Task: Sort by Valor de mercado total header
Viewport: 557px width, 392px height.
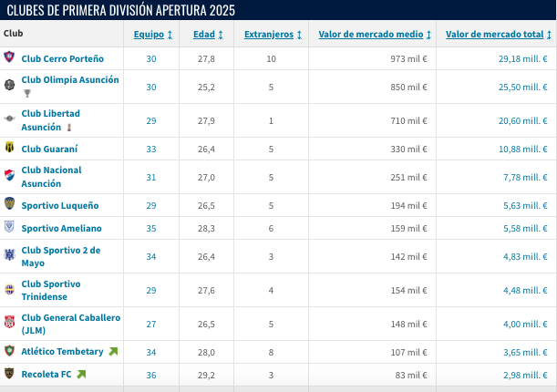Action: tap(494, 35)
